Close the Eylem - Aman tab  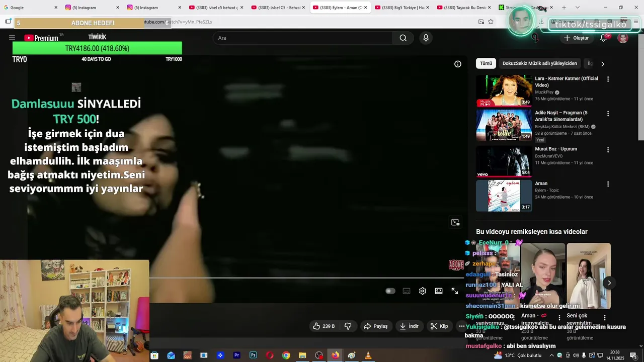click(365, 8)
